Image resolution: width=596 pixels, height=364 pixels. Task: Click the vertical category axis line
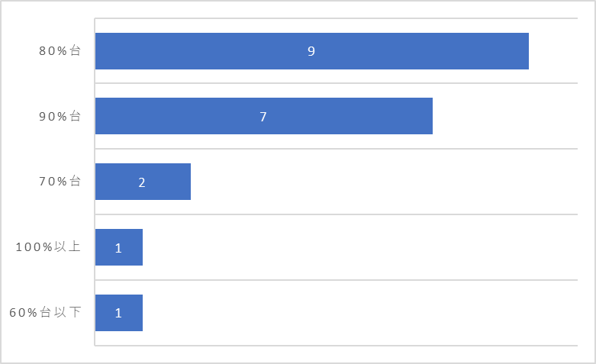(x=95, y=182)
